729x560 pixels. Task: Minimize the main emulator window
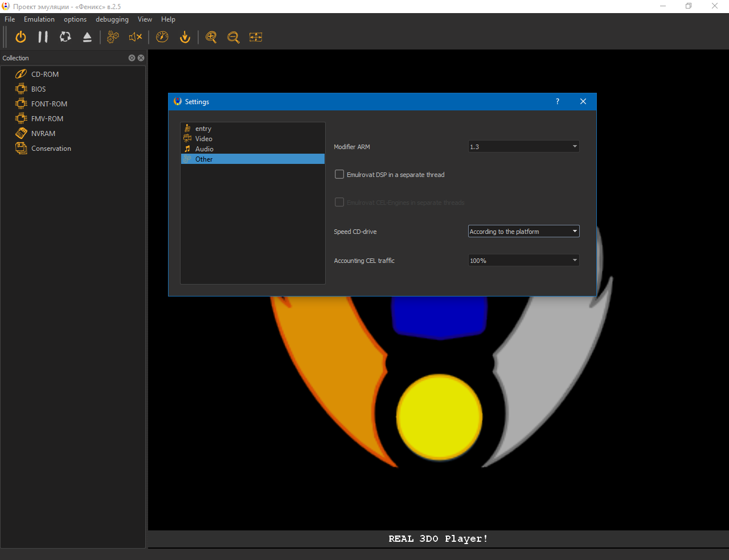(663, 6)
